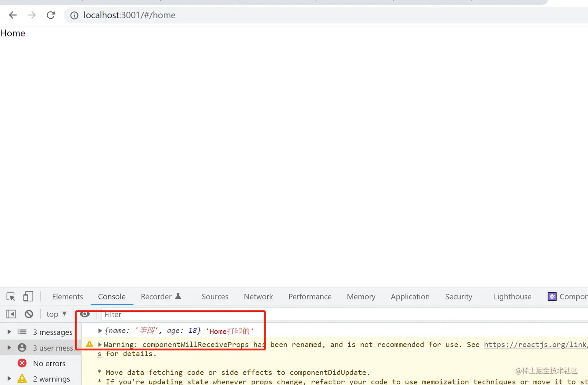Image resolution: width=588 pixels, height=385 pixels.
Task: Open the Memory tab
Action: coord(361,297)
